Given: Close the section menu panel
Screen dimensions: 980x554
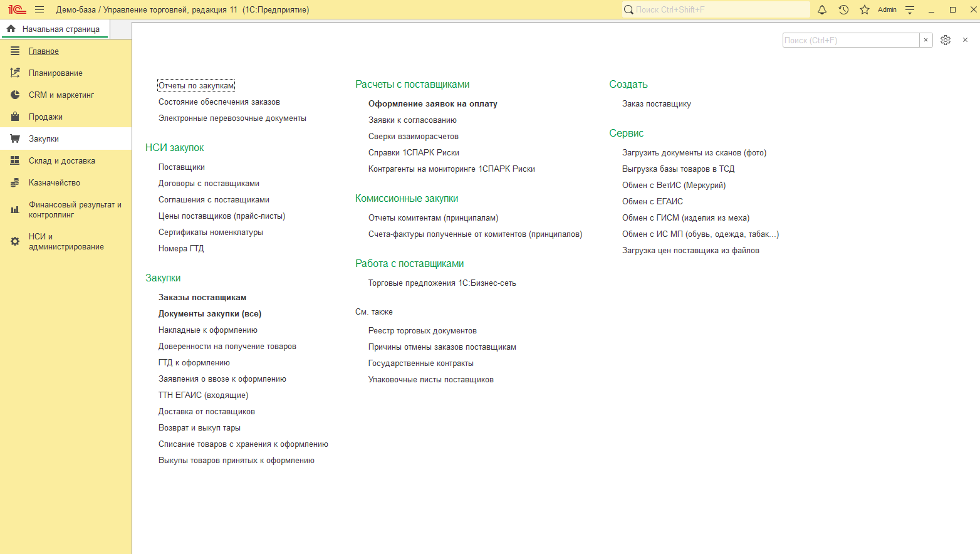Looking at the screenshot, I should [x=965, y=40].
